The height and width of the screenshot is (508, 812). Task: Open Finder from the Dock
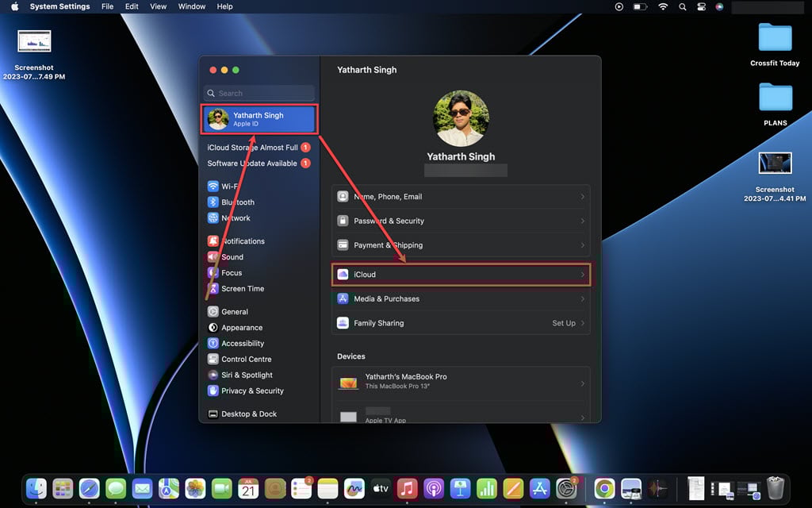36,488
